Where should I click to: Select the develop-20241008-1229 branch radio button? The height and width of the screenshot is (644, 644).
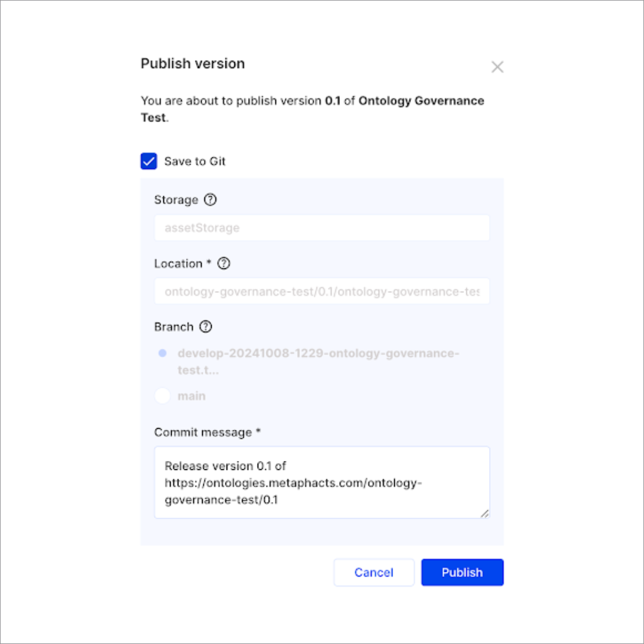coord(162,354)
